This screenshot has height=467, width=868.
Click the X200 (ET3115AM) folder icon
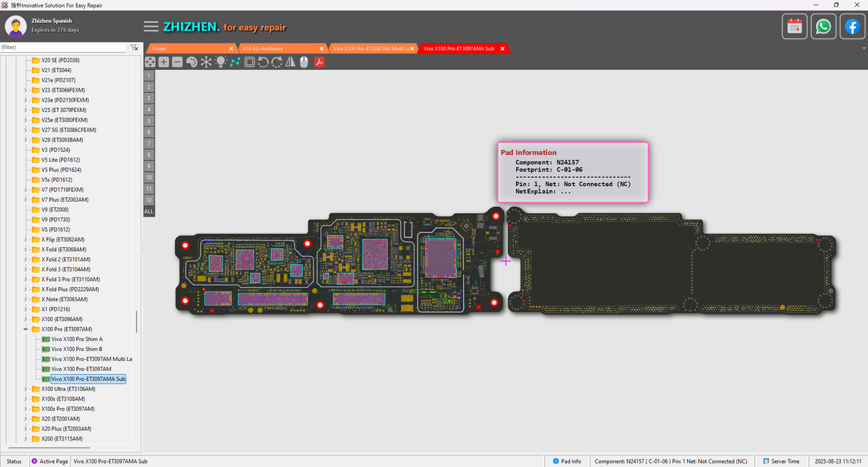click(x=35, y=439)
